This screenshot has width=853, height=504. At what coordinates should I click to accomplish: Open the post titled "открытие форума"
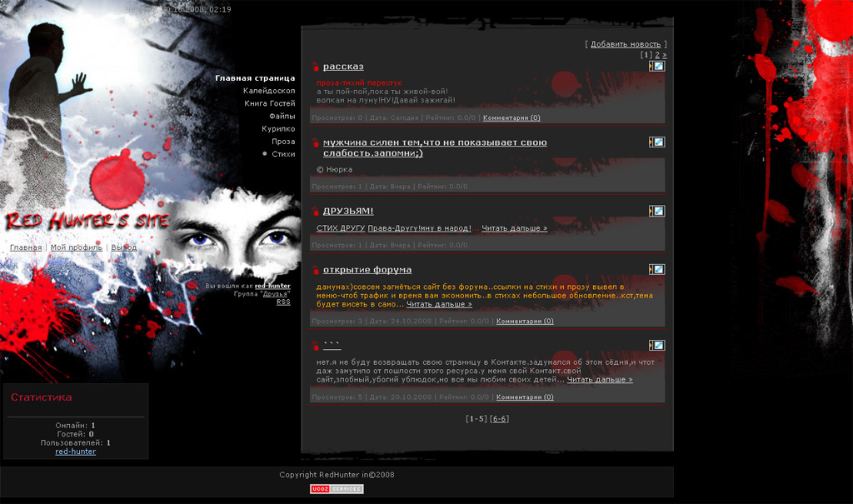coord(367,269)
